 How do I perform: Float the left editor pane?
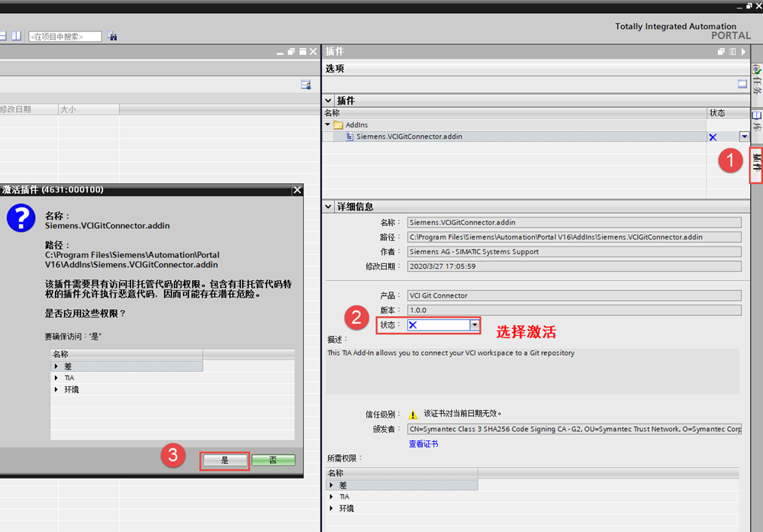point(291,52)
